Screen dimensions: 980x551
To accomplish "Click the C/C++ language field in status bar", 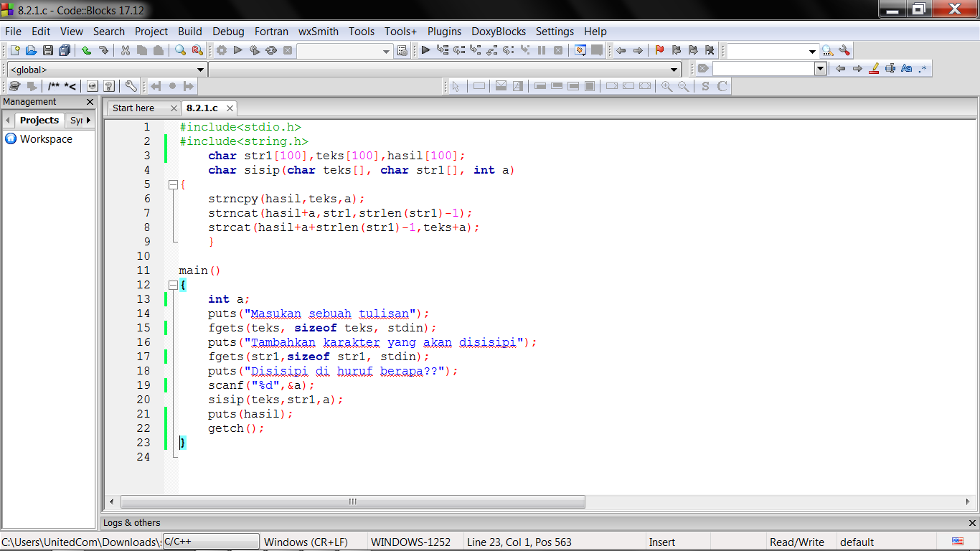I will (211, 542).
